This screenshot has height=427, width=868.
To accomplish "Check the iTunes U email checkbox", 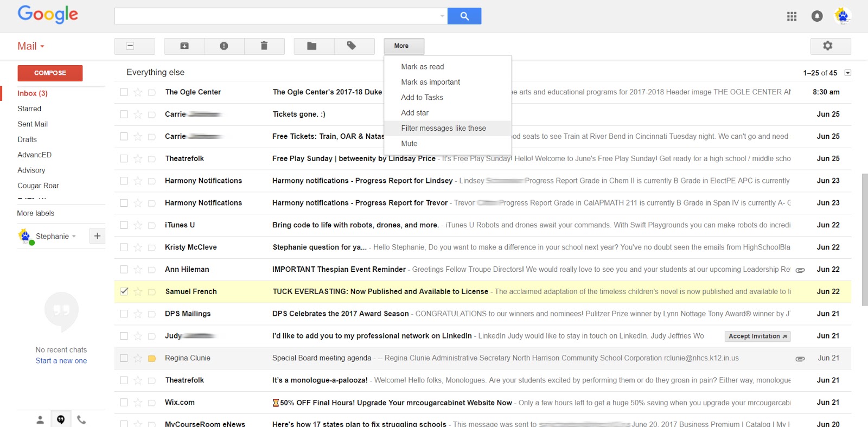I will tap(124, 225).
